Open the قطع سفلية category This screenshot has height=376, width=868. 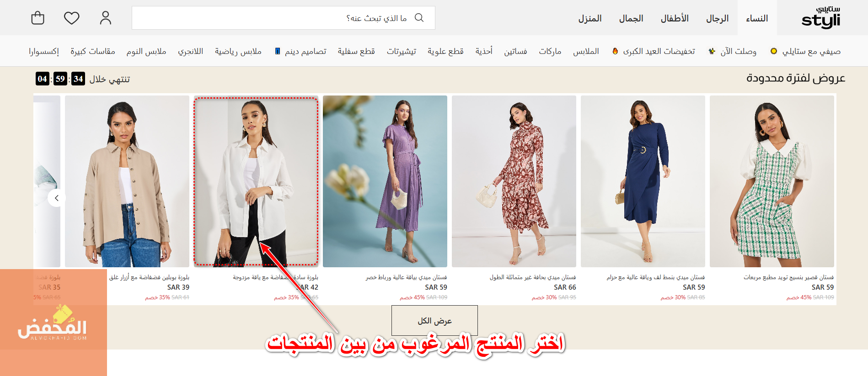(356, 51)
